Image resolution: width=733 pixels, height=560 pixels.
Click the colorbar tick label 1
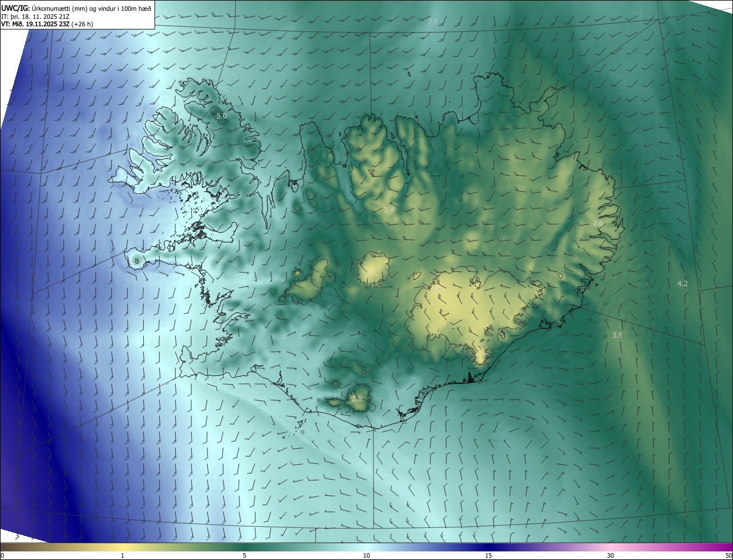123,555
